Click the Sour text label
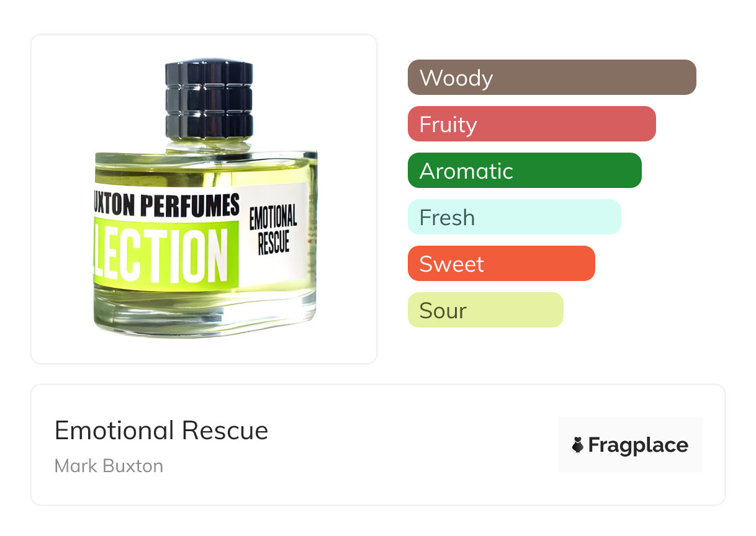The height and width of the screenshot is (536, 756). tap(443, 311)
